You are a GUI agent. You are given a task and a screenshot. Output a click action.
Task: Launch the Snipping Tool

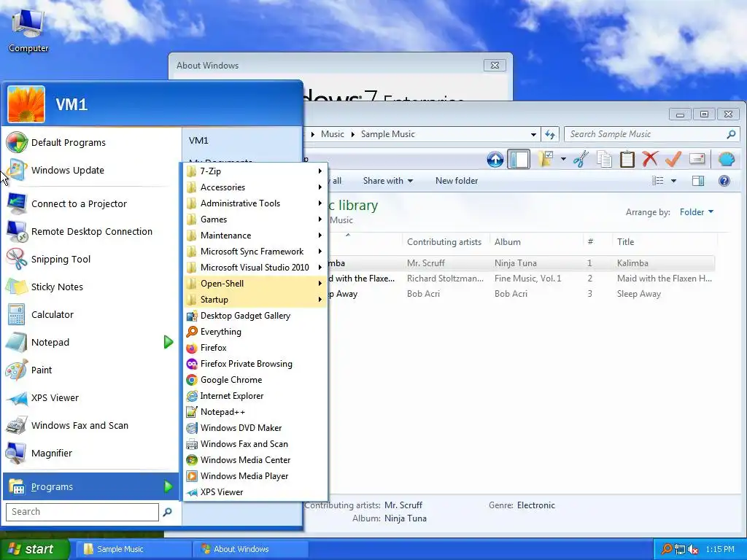(x=90, y=259)
